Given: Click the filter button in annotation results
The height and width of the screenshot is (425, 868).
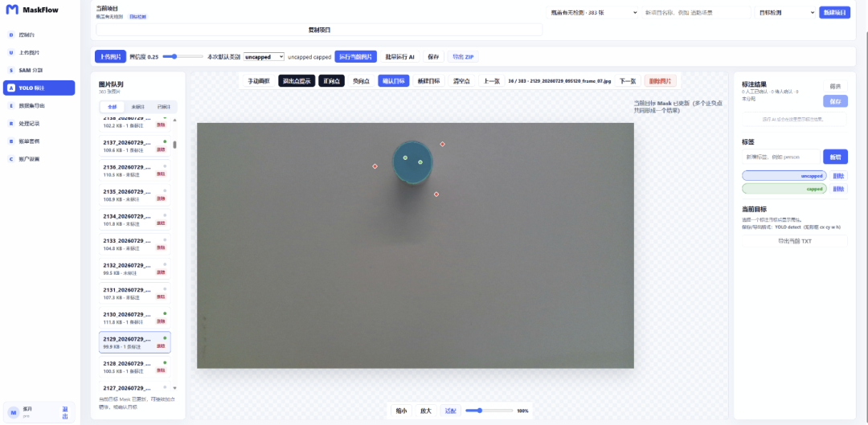Looking at the screenshot, I should 835,86.
